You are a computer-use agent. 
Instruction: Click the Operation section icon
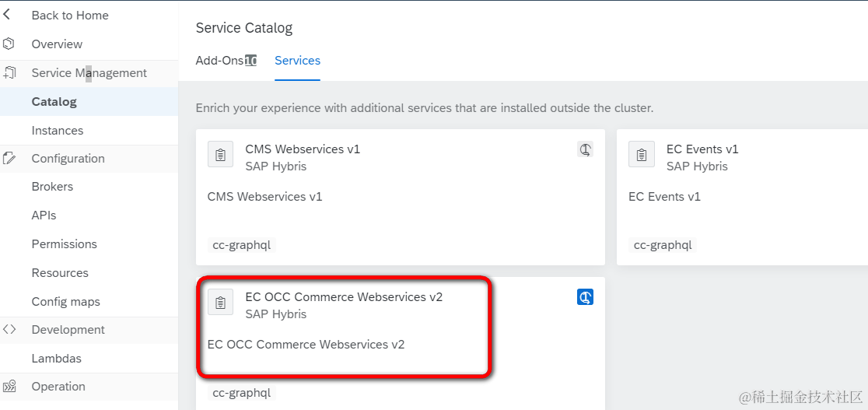pos(9,386)
